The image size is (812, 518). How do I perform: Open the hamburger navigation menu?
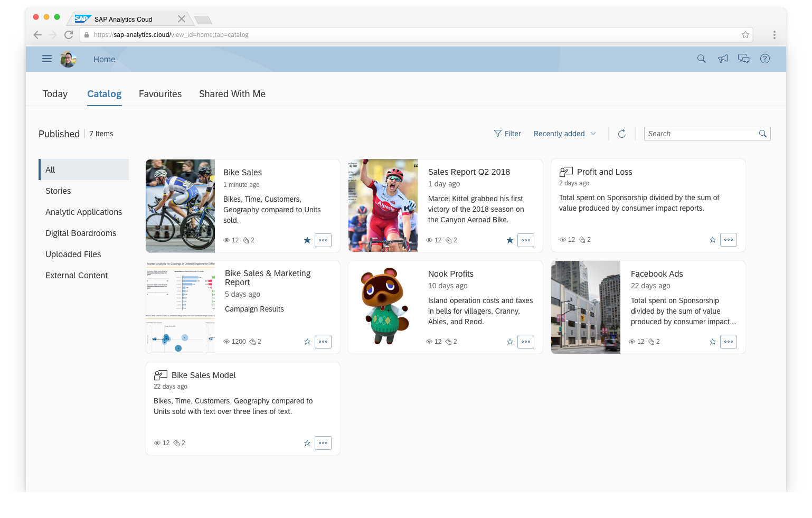pyautogui.click(x=47, y=59)
